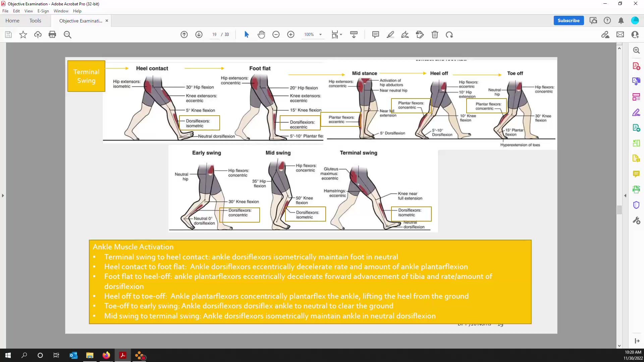The height and width of the screenshot is (362, 644).
Task: Select the Hand tool in the toolbar
Action: tap(261, 35)
